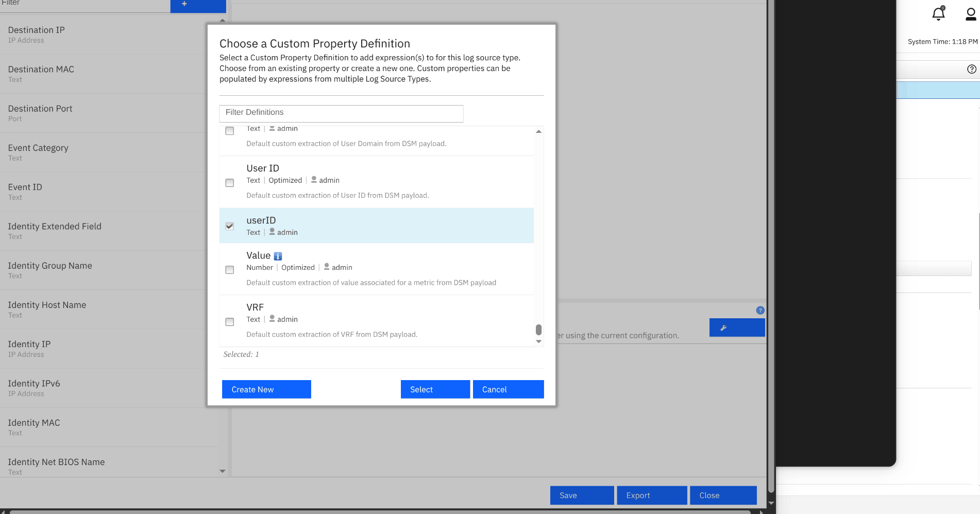Select the Destination Port property

(109, 113)
